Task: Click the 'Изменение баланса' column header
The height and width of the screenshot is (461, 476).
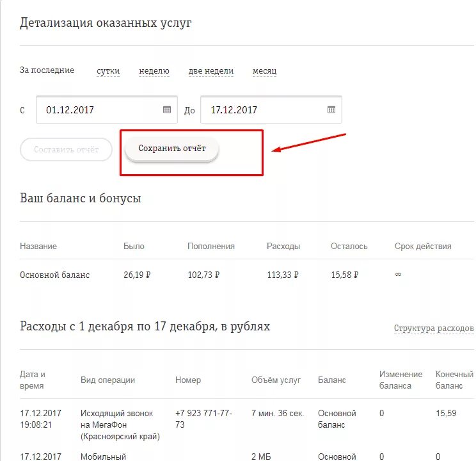Action: pyautogui.click(x=401, y=380)
